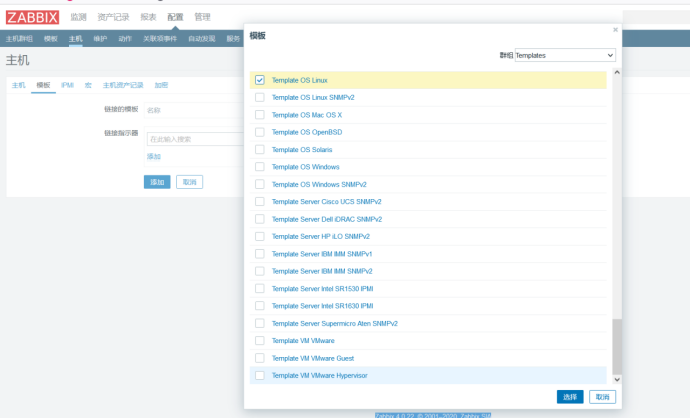This screenshot has height=418, width=691.
Task: Switch to the 主机 form tab
Action: pyautogui.click(x=19, y=85)
